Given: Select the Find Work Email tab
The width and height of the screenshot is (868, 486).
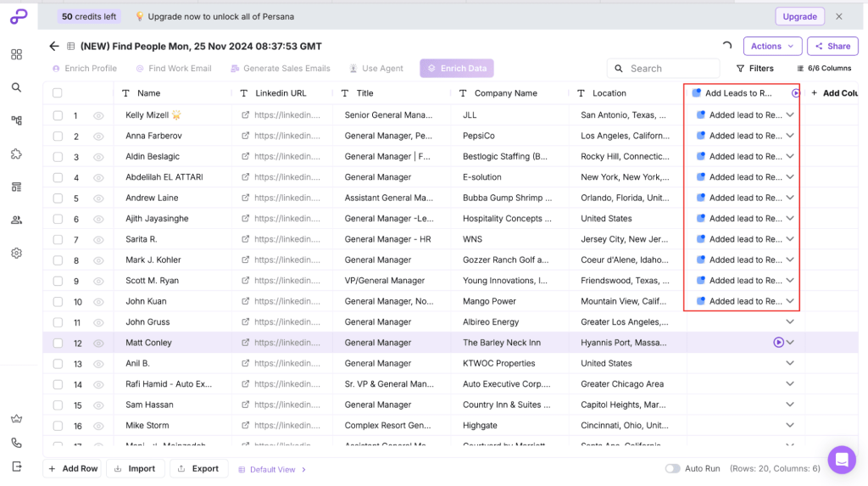Looking at the screenshot, I should coord(174,68).
